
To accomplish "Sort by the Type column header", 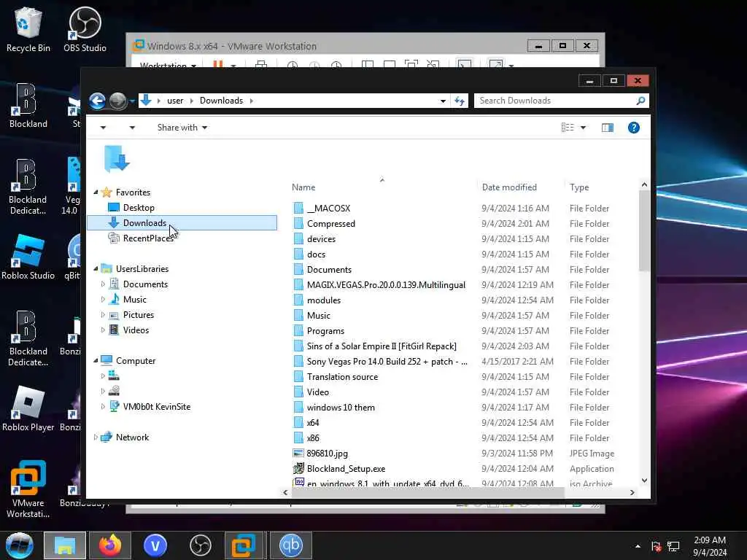I will pos(579,187).
